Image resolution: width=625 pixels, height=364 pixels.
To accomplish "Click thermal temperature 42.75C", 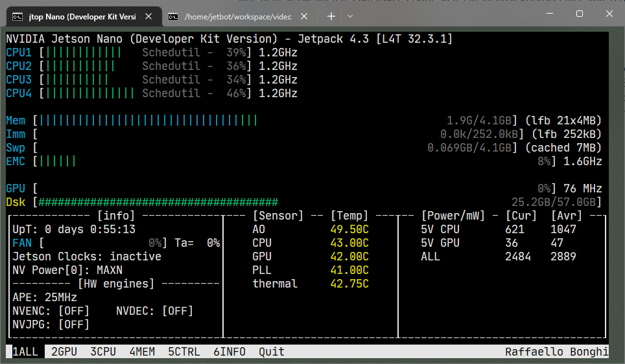I will (x=349, y=284).
